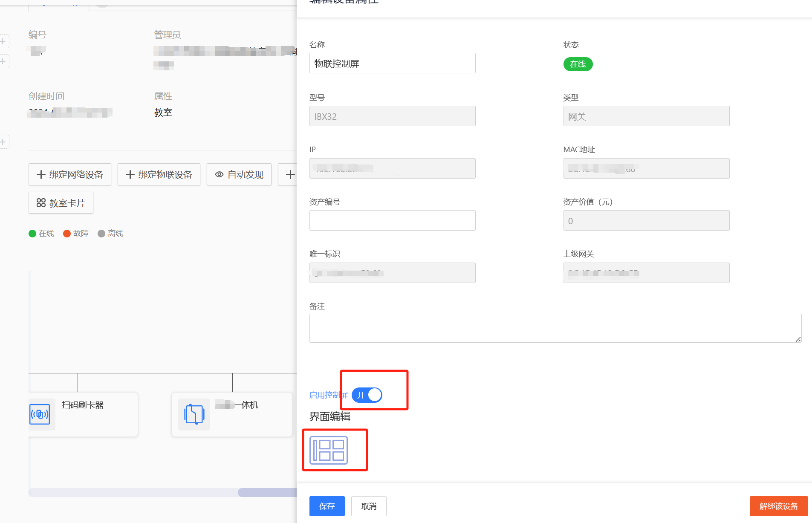Click the device name input field
The width and height of the screenshot is (812, 523).
tap(392, 64)
